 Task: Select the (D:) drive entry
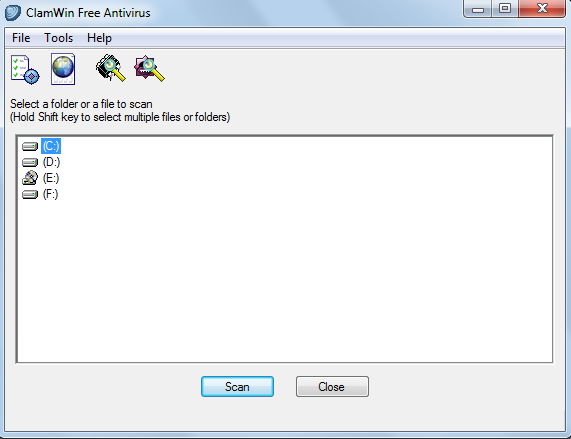pos(51,162)
